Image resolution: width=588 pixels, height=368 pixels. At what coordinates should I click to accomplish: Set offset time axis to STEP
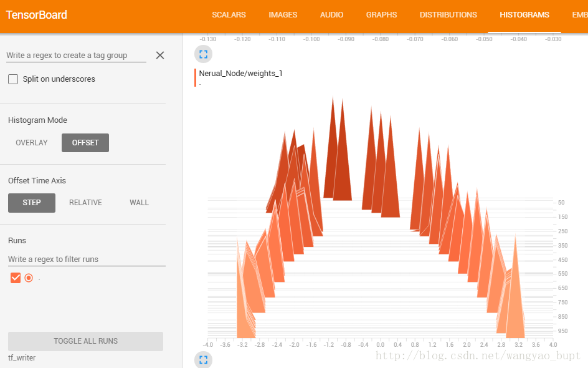point(32,203)
